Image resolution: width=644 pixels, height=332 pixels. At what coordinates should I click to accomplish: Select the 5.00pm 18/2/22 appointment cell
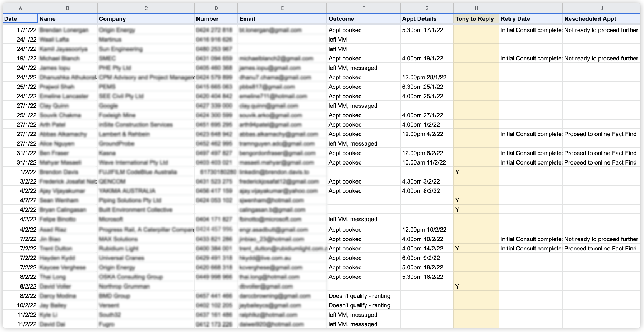click(427, 267)
